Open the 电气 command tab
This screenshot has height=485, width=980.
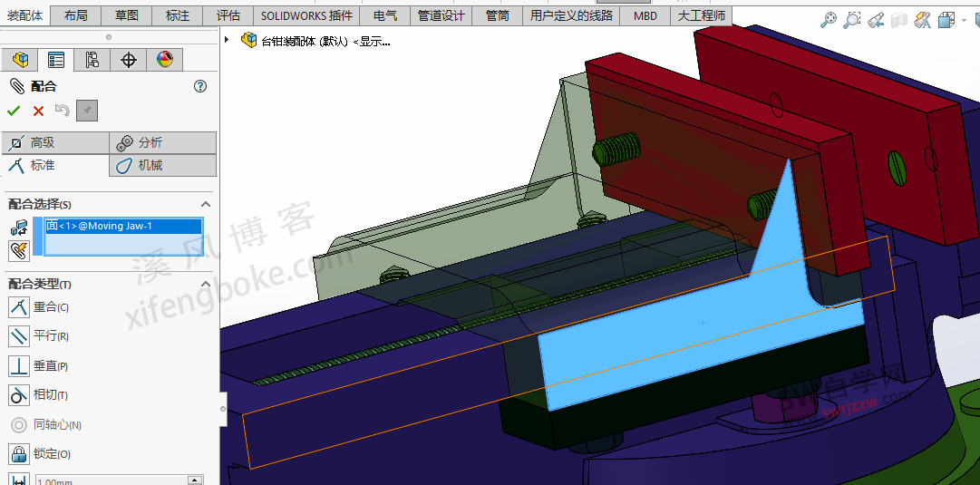[x=385, y=15]
